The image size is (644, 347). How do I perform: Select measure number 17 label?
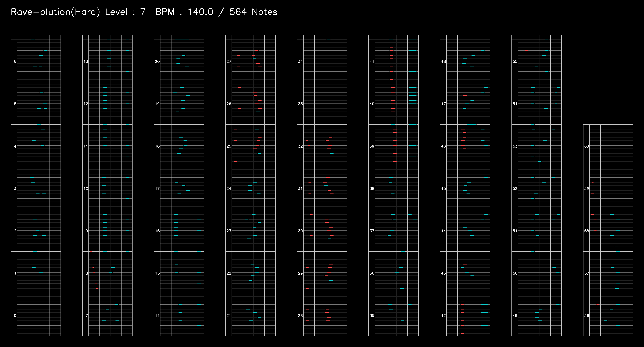tap(157, 188)
